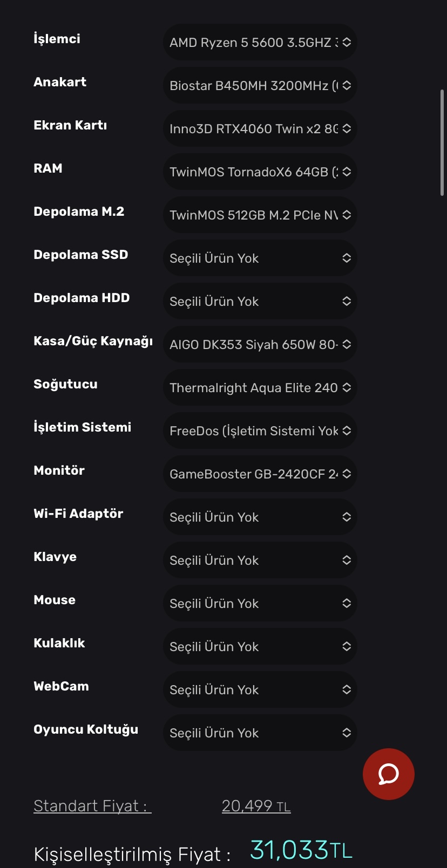
Task: Change the Soğutucu Thermalright cooler
Action: pos(260,388)
